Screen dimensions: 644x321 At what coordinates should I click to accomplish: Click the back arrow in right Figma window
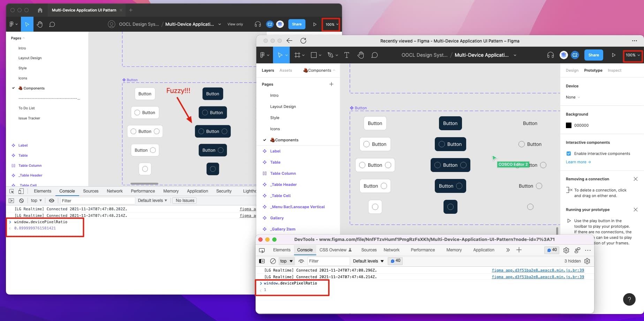coord(289,41)
